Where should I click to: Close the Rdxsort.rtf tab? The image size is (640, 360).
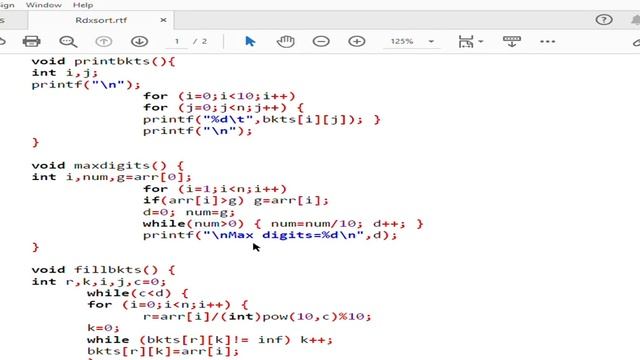tap(163, 20)
